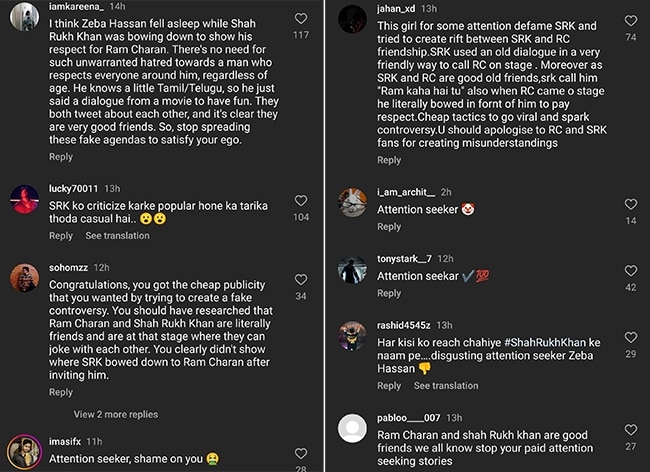This screenshot has width=650, height=472.
Task: Tap heart on sohomzz's comment
Action: [x=301, y=279]
